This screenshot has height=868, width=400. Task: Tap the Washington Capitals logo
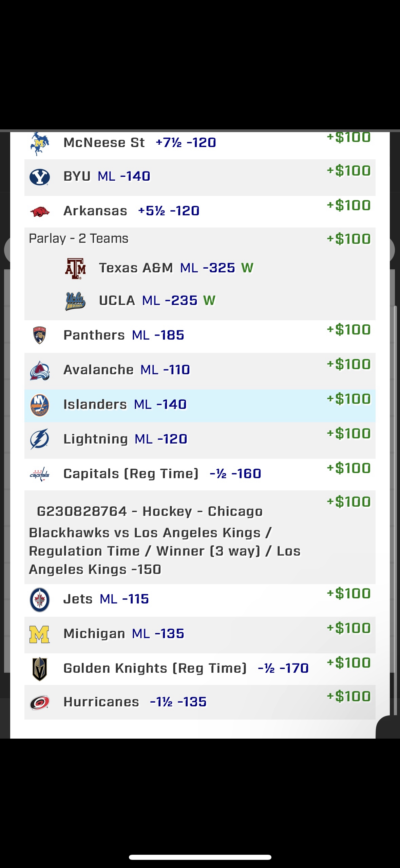tap(40, 474)
